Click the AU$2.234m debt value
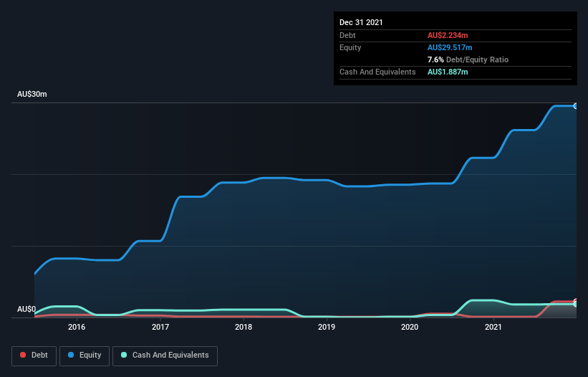Screen dimensions: 588x377 (448, 35)
